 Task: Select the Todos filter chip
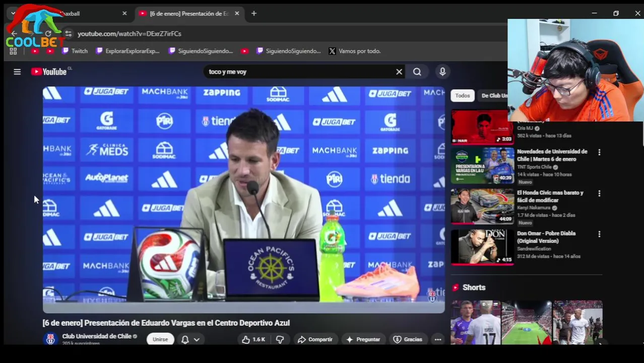click(463, 96)
